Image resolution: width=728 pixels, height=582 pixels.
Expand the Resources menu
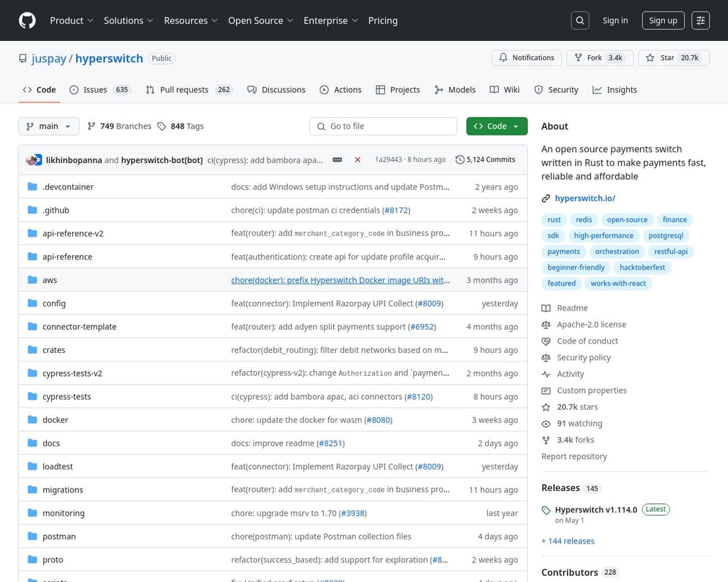click(x=190, y=20)
